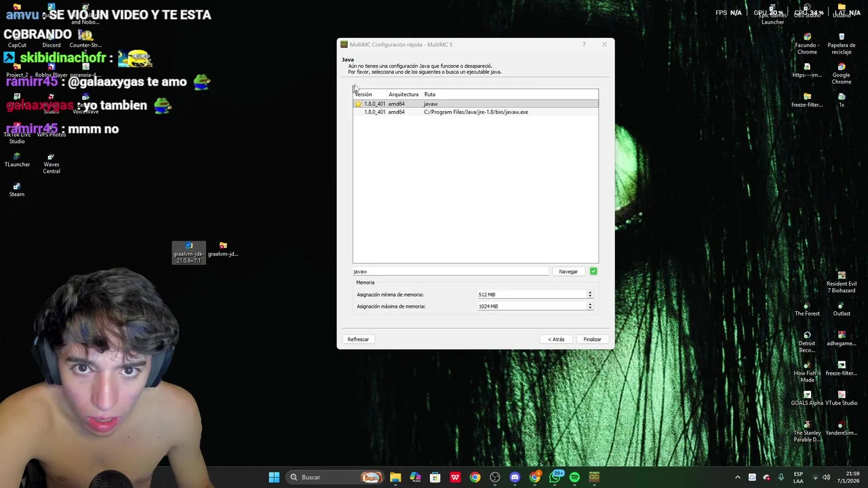Select the TLauncher desktop icon
This screenshot has height=488, width=868.
(x=17, y=160)
